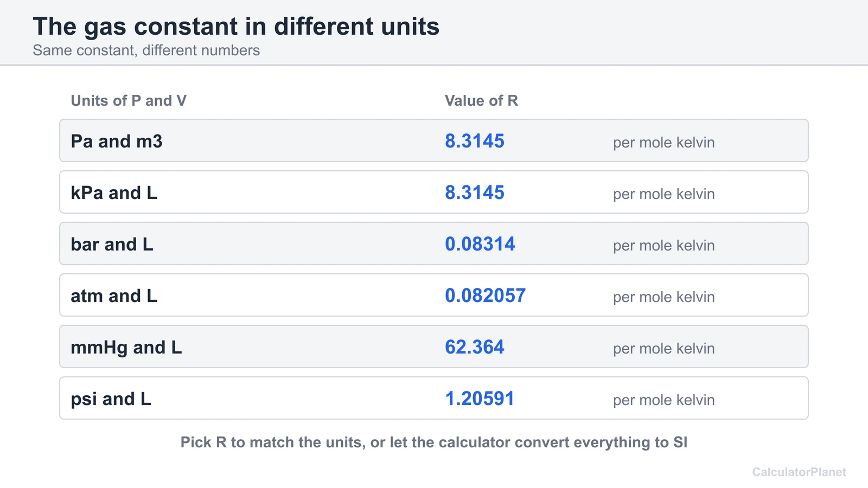Select the "psi and L" row label

pos(111,399)
